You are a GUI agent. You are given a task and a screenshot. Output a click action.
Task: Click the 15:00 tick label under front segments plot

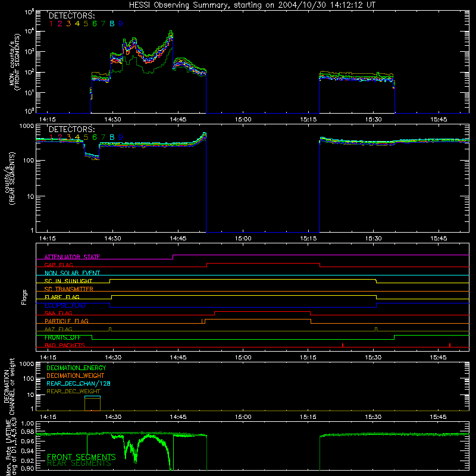(x=243, y=120)
